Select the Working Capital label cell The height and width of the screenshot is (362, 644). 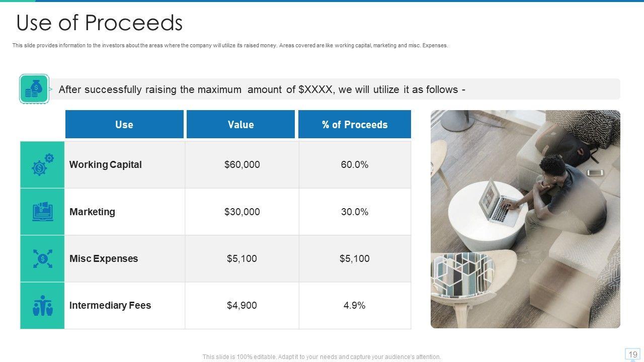click(106, 165)
